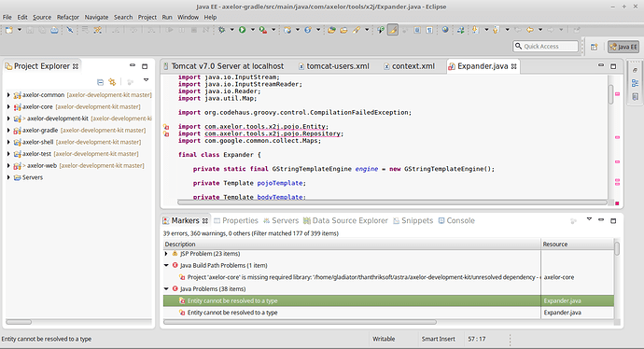Click the Next Annotation arrow icon

click(x=475, y=30)
